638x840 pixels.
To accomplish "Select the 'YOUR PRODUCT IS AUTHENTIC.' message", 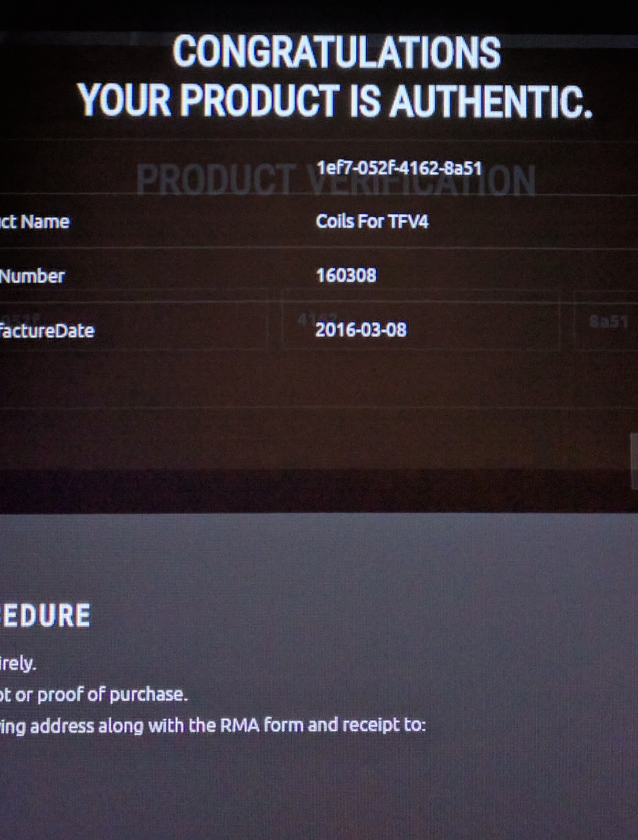I will tap(335, 100).
